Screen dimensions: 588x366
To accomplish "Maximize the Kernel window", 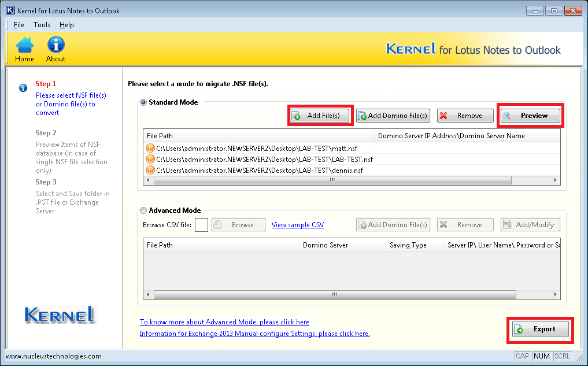I will click(554, 11).
